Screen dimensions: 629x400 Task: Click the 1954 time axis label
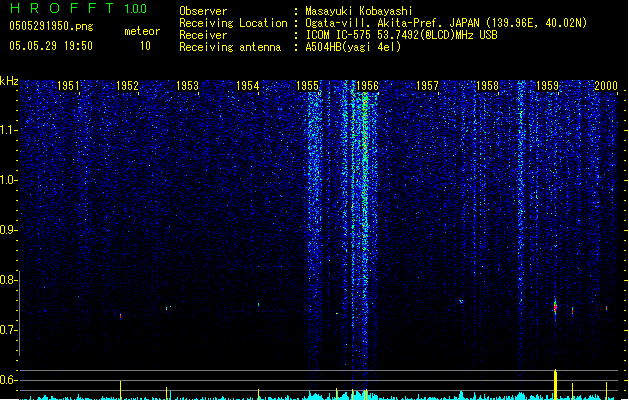pyautogui.click(x=248, y=85)
